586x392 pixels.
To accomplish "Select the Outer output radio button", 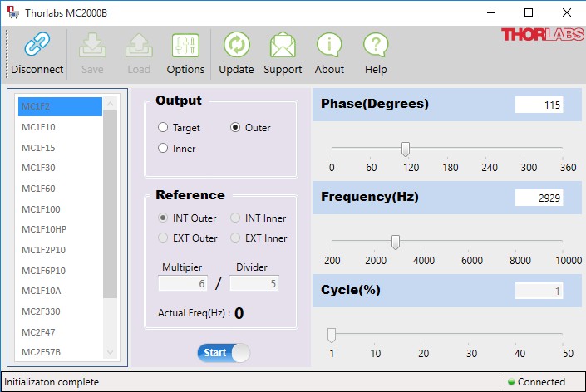I will [x=235, y=127].
